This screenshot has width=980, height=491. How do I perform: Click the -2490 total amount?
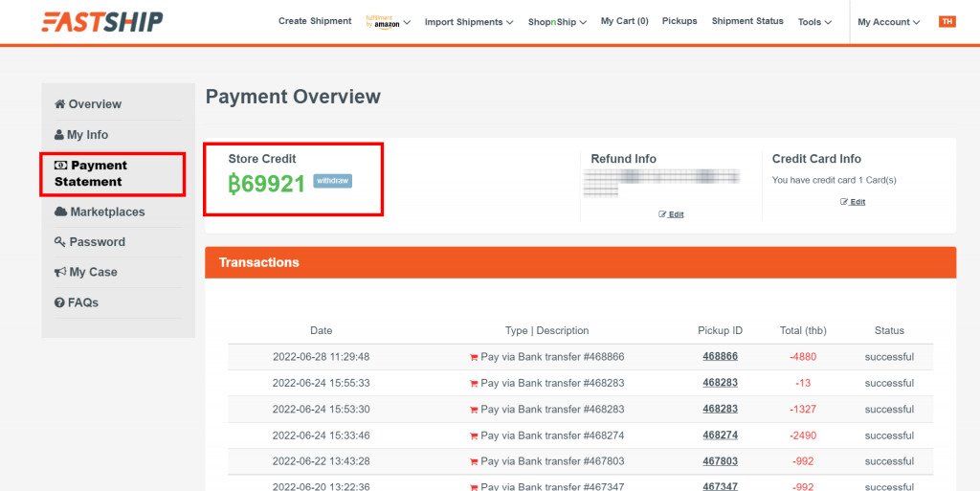[x=803, y=436]
